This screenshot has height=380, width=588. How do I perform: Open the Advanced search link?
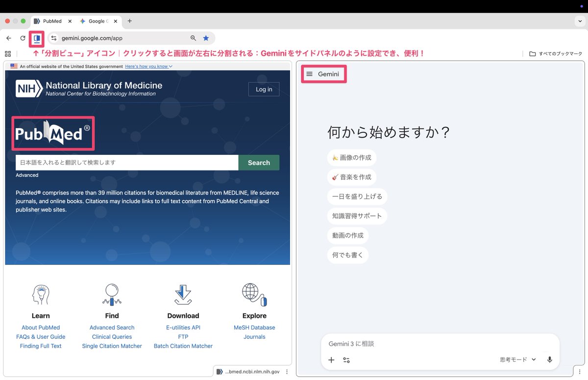click(x=27, y=175)
